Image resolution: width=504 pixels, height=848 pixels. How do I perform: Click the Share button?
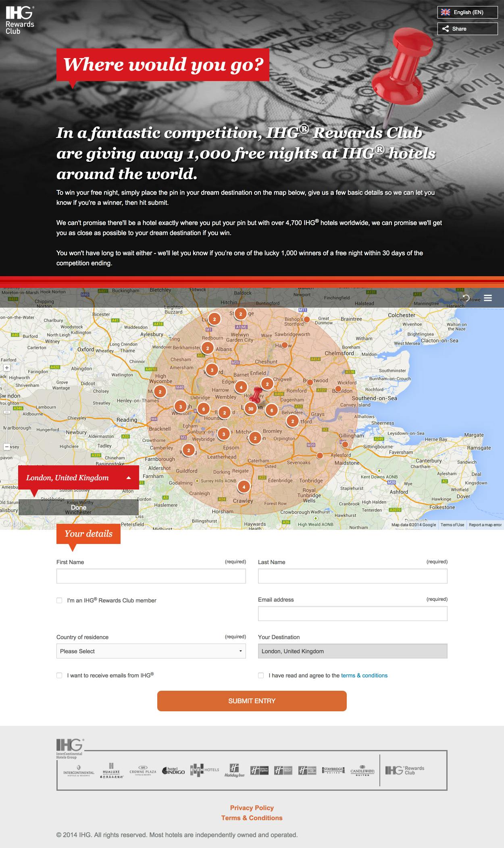tap(468, 29)
